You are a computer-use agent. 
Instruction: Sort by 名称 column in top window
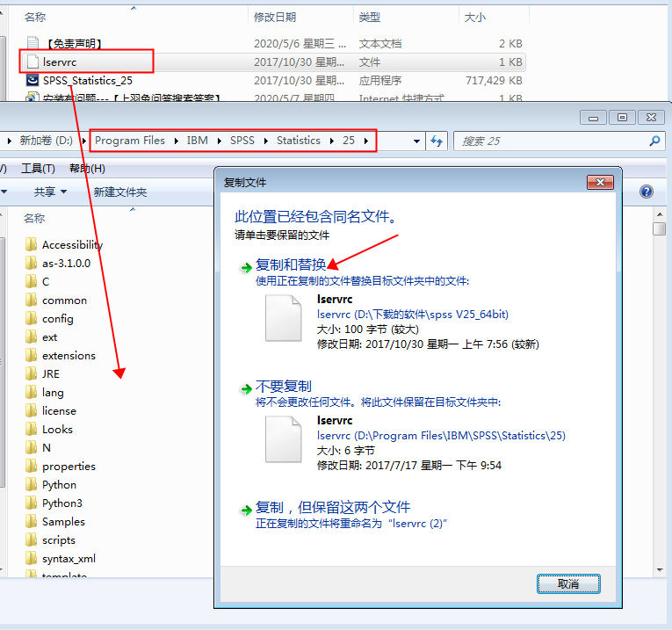point(35,18)
